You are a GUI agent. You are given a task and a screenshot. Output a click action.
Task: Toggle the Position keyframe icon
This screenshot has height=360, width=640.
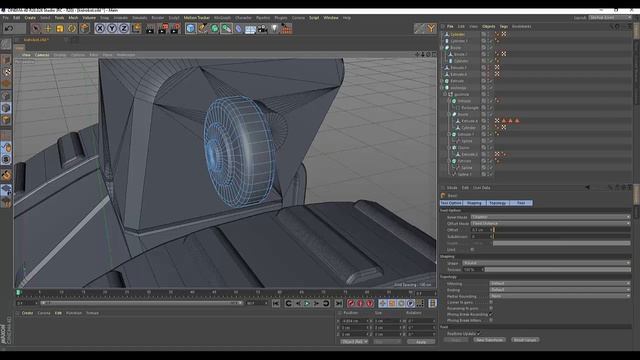pyautogui.click(x=382, y=303)
